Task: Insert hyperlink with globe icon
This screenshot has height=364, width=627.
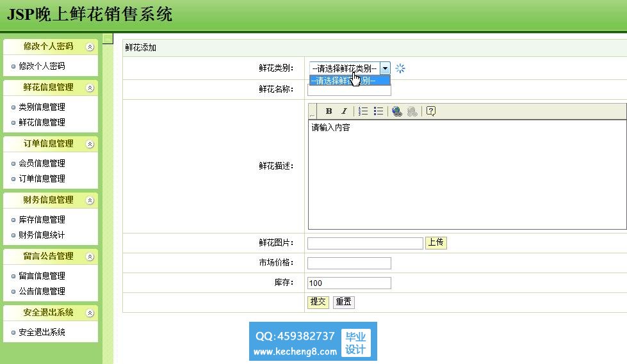Action: [396, 111]
